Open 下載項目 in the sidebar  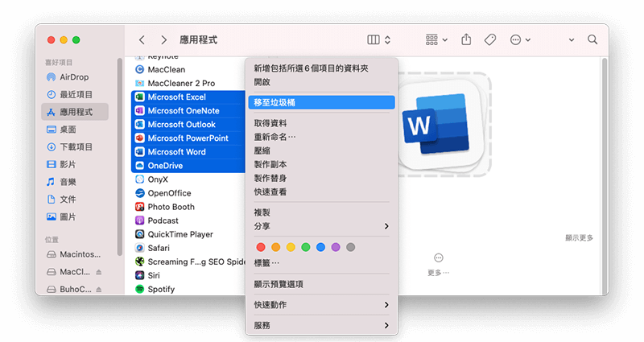75,147
